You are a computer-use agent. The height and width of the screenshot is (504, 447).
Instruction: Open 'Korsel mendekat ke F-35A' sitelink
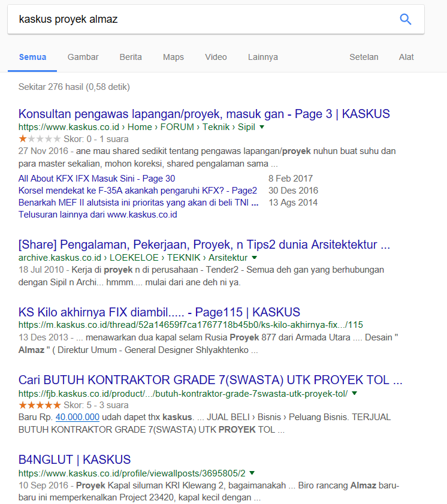(x=138, y=191)
